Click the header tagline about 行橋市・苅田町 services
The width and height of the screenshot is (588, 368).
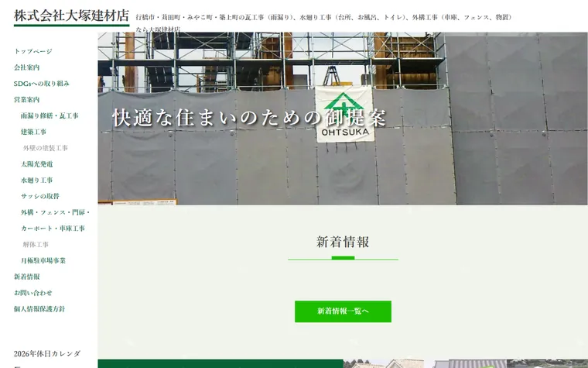(324, 23)
